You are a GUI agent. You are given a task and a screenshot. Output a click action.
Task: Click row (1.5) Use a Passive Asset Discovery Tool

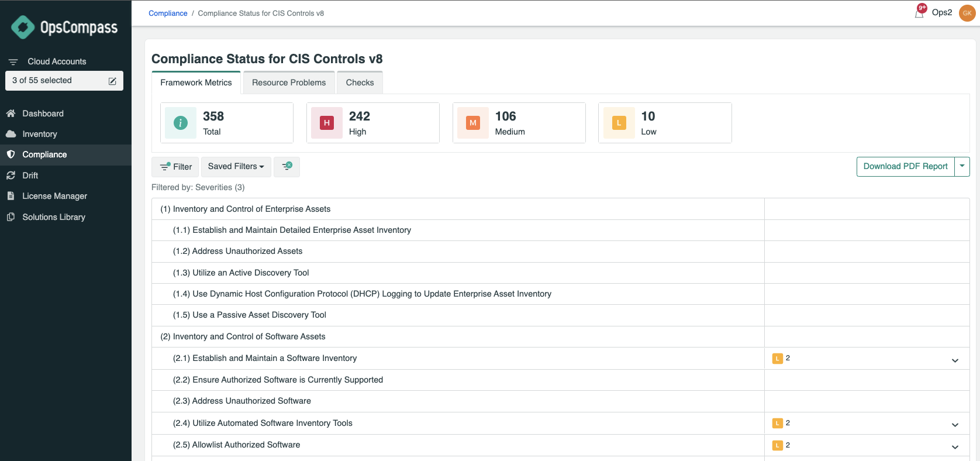point(560,315)
